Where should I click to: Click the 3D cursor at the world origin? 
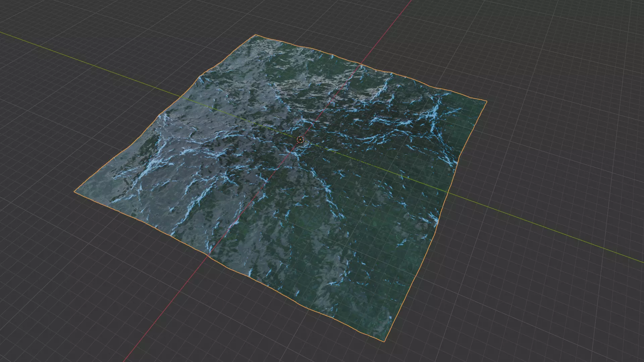(x=300, y=140)
